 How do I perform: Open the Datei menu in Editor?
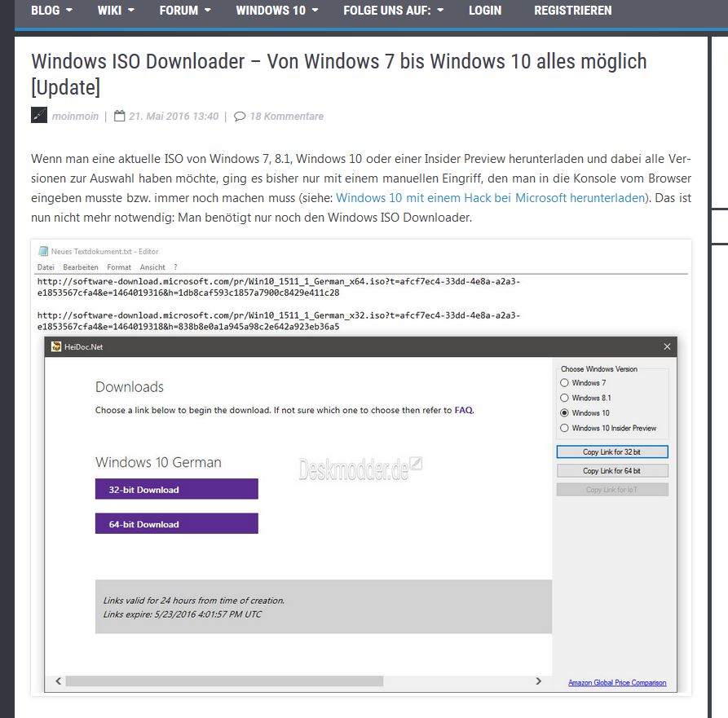point(46,267)
